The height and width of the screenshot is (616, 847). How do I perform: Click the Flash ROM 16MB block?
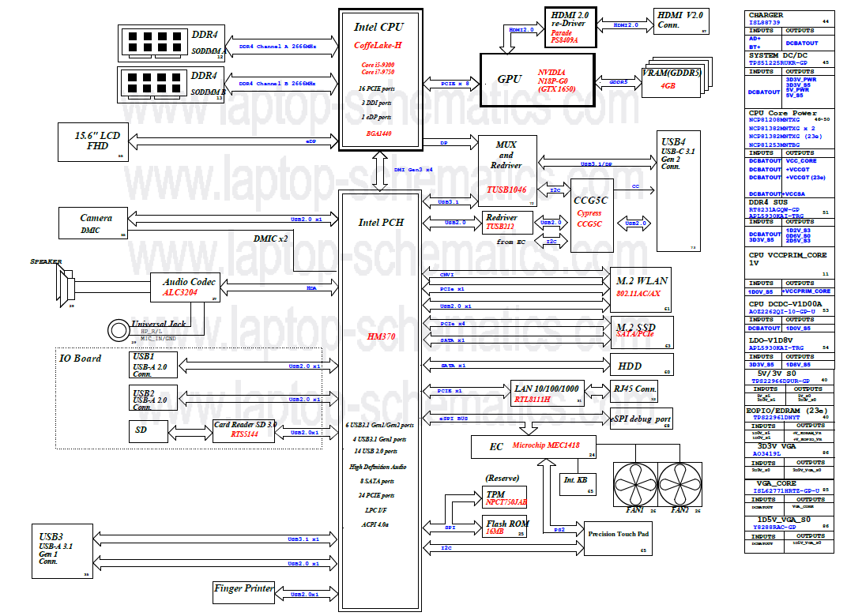505,527
